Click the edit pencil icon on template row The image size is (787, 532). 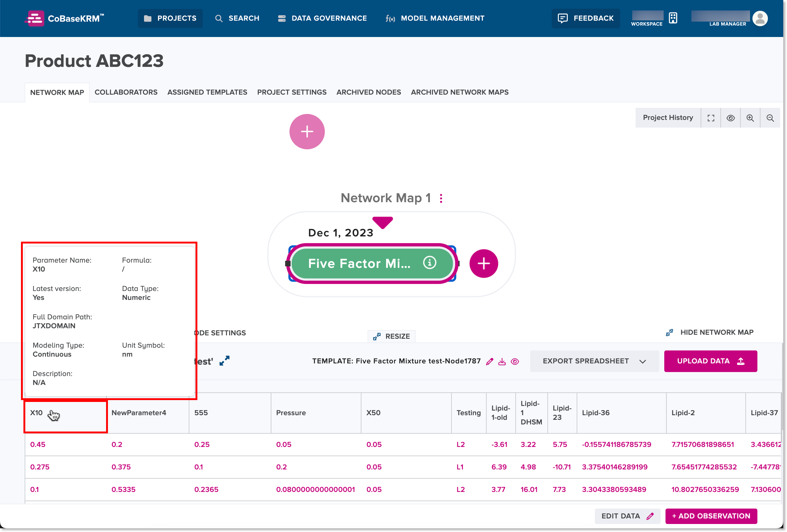489,361
